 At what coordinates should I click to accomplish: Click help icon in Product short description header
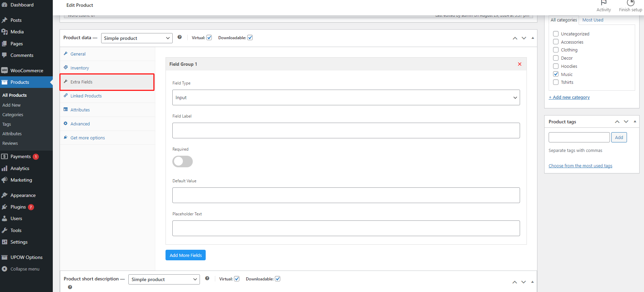[207, 278]
